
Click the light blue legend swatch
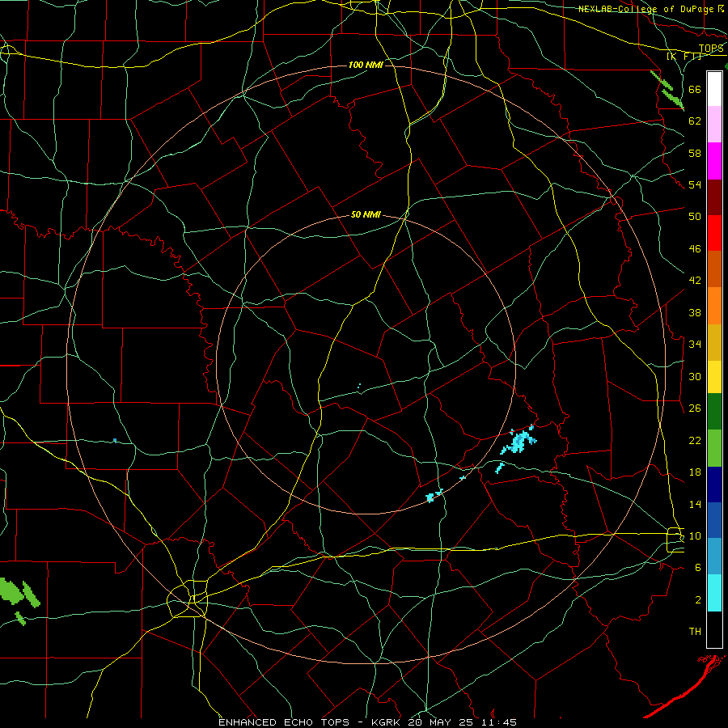tap(714, 557)
